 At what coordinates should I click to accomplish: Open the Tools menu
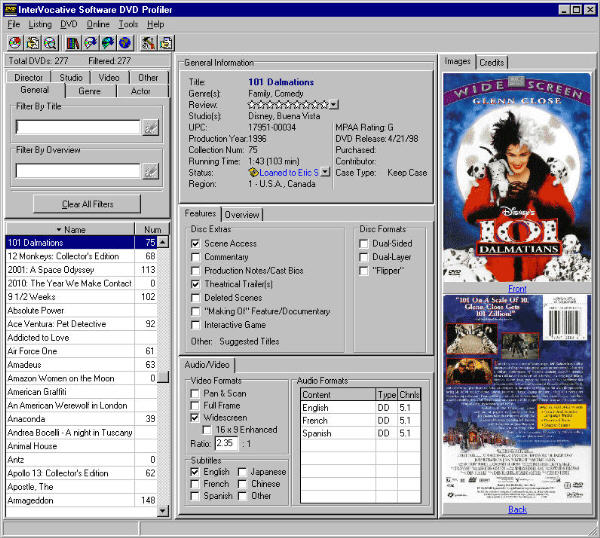pos(128,24)
